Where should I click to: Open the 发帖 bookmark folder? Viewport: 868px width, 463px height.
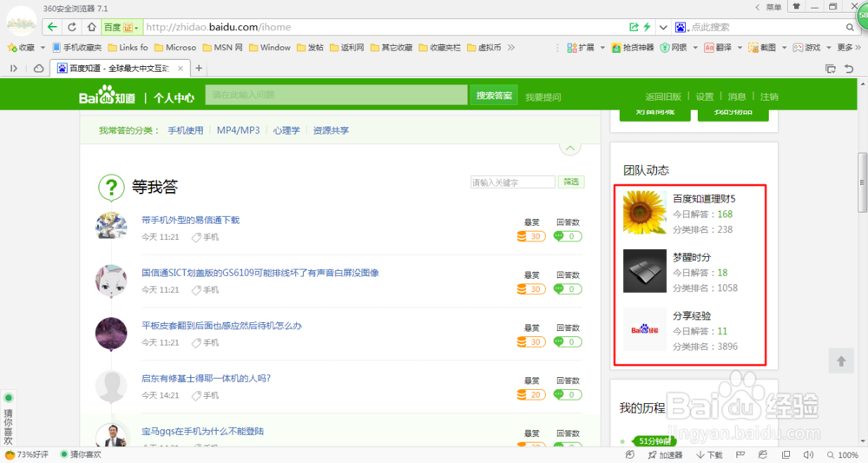pyautogui.click(x=310, y=48)
